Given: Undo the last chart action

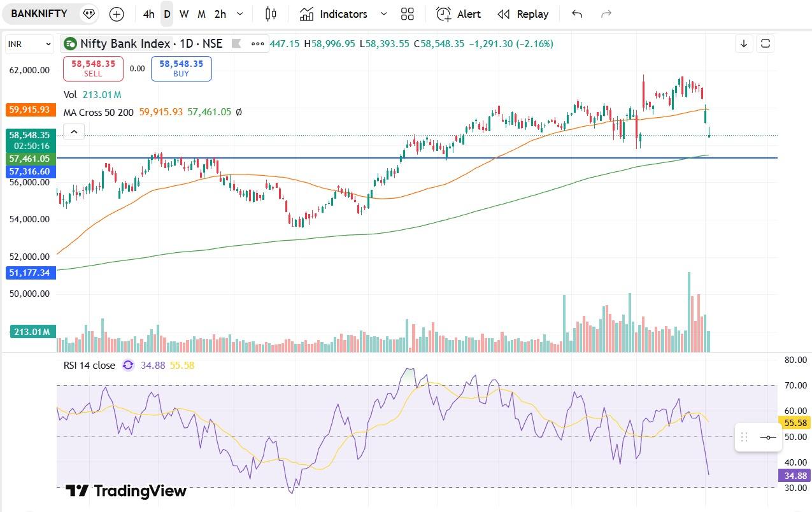Looking at the screenshot, I should coord(577,13).
